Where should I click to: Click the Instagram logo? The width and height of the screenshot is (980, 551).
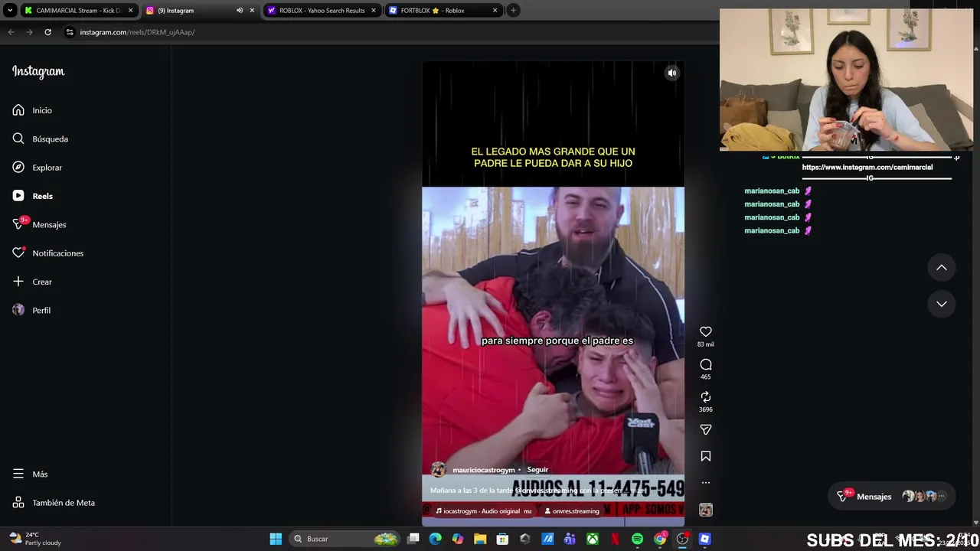click(x=38, y=71)
